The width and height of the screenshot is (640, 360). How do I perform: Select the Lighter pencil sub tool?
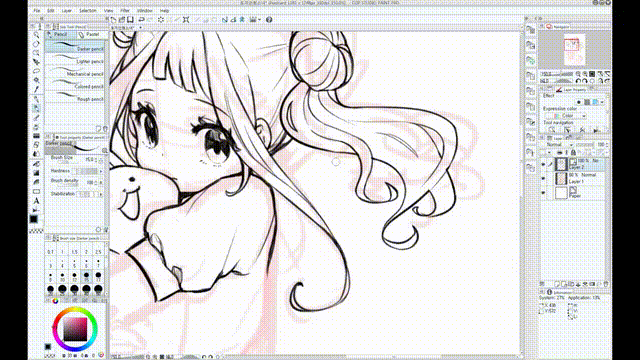coord(74,61)
